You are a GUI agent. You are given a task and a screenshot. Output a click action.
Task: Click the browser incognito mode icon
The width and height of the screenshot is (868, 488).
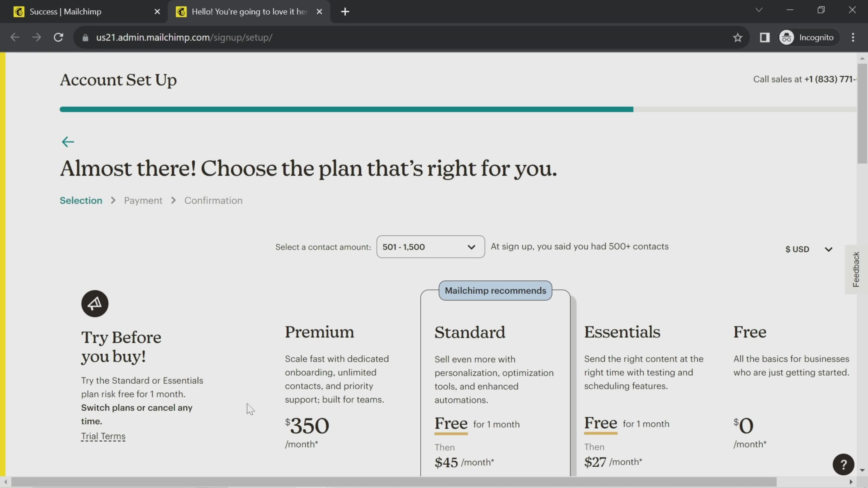[787, 37]
